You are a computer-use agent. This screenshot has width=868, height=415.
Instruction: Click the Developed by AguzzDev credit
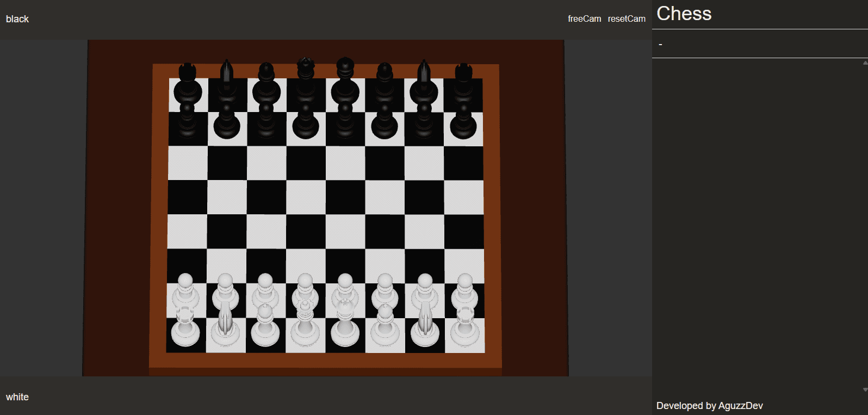click(709, 406)
